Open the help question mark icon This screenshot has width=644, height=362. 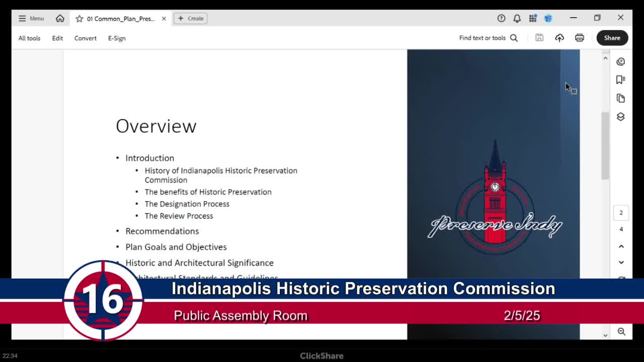tap(501, 18)
